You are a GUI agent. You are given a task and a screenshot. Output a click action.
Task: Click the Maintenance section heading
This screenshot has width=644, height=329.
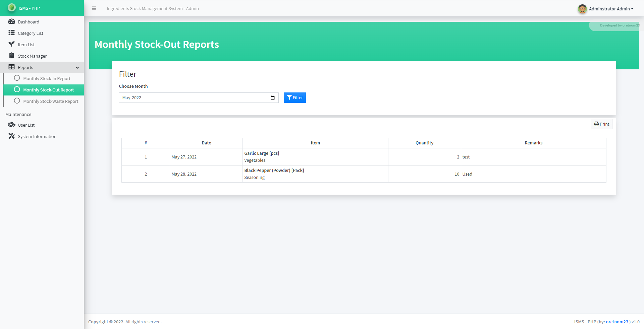tap(18, 114)
